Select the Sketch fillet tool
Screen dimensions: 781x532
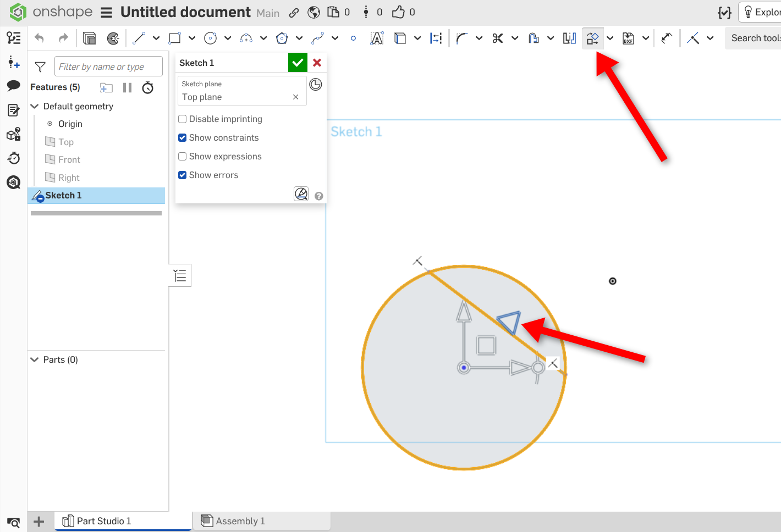point(462,38)
